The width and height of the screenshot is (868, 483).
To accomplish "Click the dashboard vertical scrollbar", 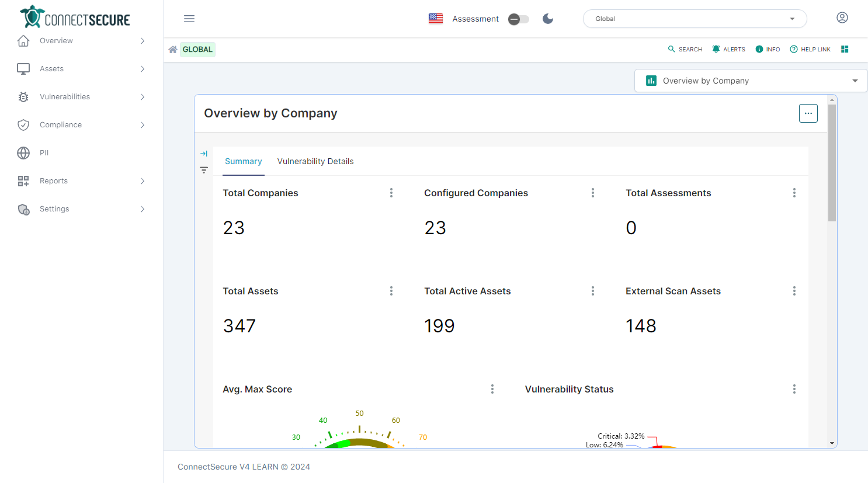I will (x=832, y=164).
